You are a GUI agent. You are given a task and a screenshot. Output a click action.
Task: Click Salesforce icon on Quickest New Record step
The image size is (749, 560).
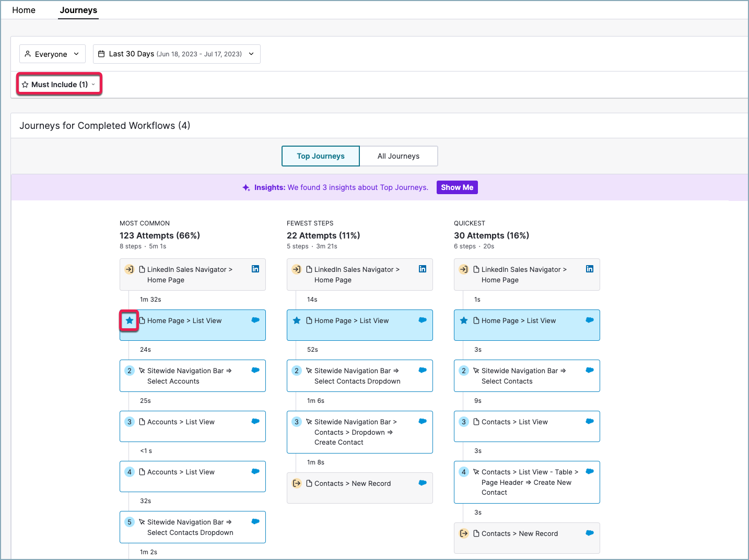click(590, 533)
